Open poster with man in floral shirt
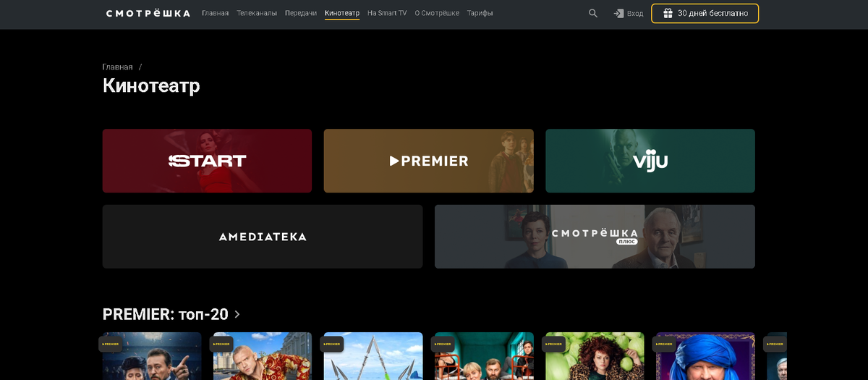Image resolution: width=868 pixels, height=380 pixels. (x=263, y=356)
